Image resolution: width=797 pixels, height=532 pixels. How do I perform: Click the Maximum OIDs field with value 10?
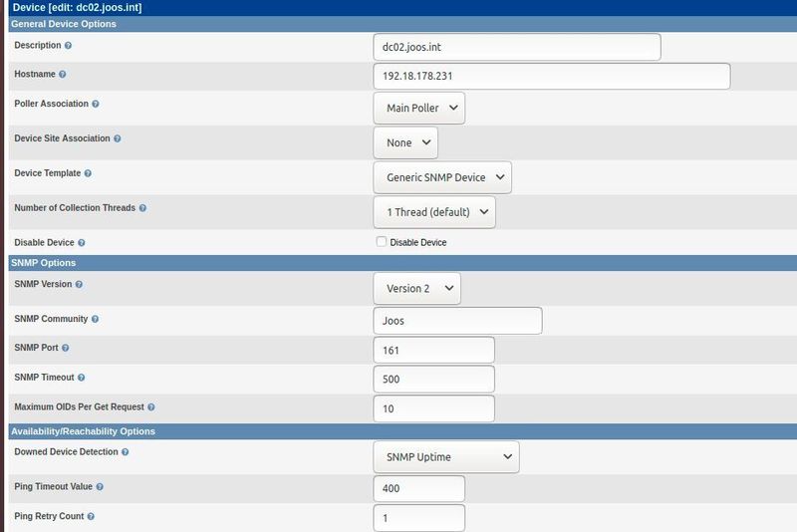pyautogui.click(x=433, y=408)
